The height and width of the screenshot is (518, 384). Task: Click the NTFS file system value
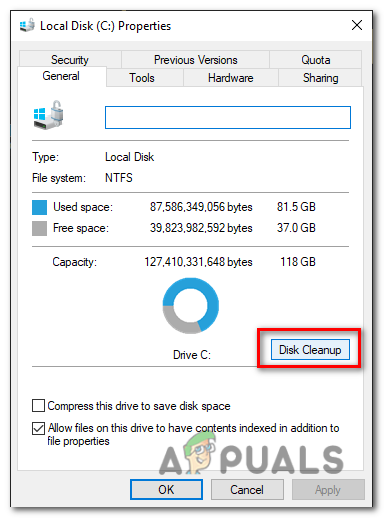point(119,178)
